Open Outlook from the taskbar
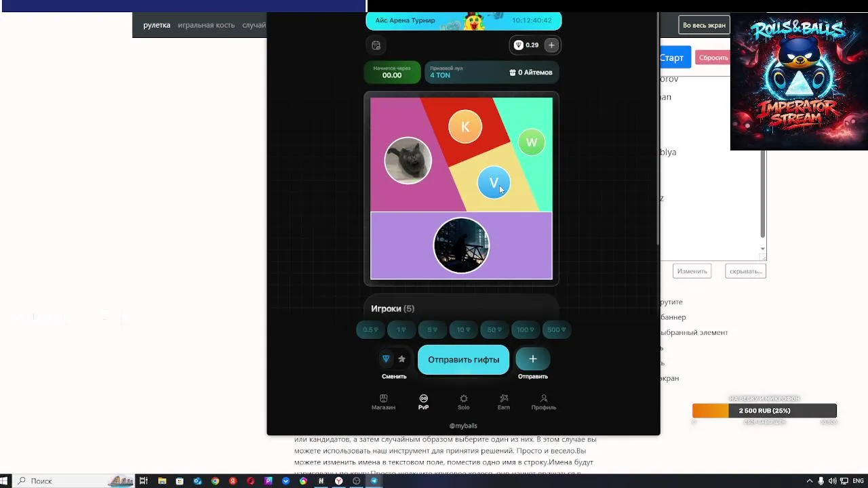Screen dimensions: 868x488 click(197, 481)
